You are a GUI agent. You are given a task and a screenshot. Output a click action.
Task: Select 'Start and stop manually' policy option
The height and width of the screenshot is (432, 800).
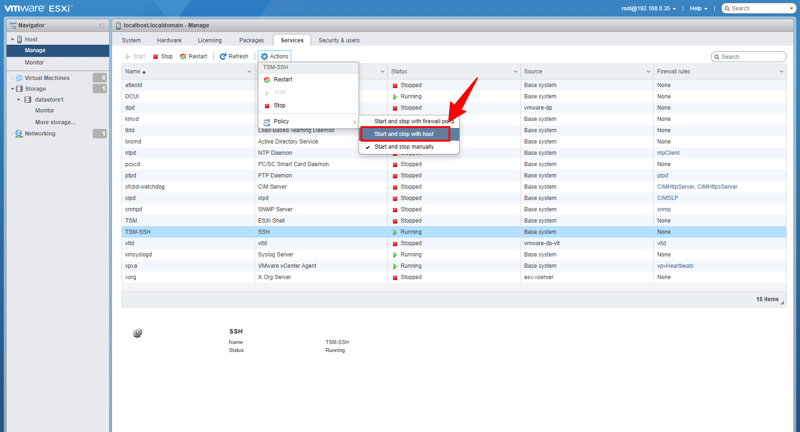(404, 147)
